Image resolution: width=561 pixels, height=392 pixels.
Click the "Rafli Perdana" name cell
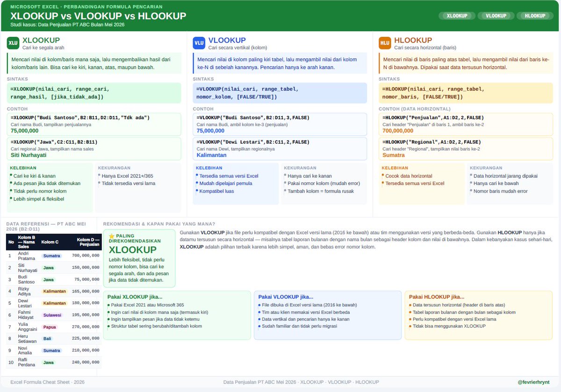click(27, 363)
